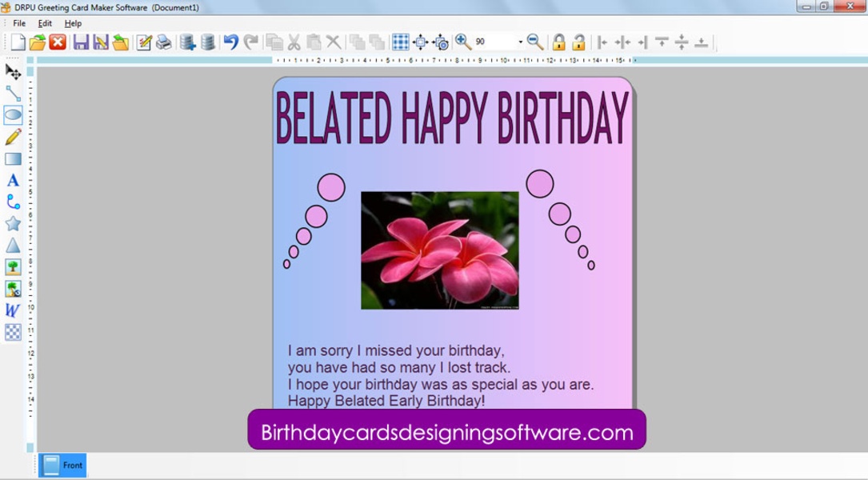Click the WordArt tool icon
Image resolution: width=868 pixels, height=480 pixels.
coord(13,310)
